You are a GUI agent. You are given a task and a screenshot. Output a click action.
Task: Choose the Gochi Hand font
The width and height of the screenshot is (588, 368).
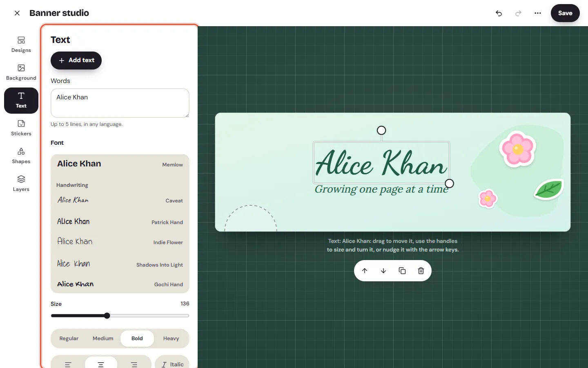(120, 284)
